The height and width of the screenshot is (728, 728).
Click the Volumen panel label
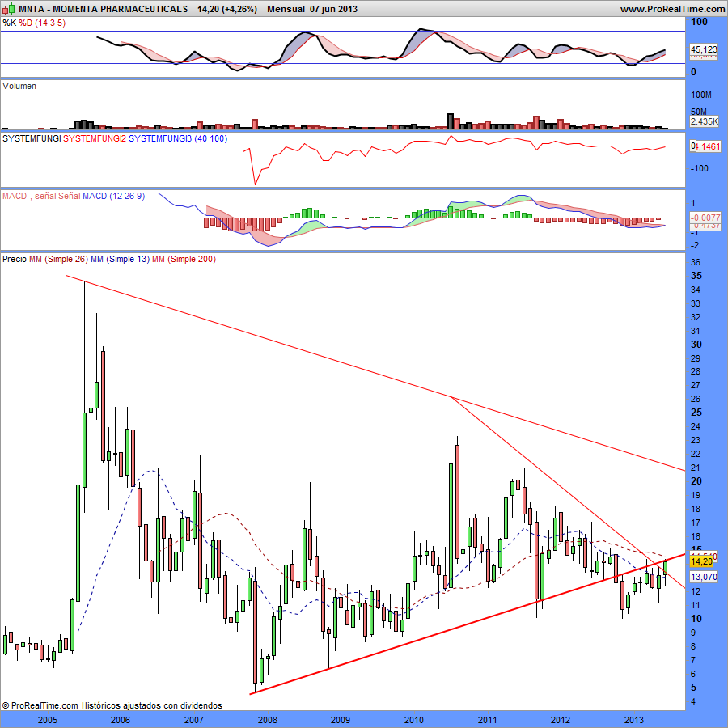19,86
